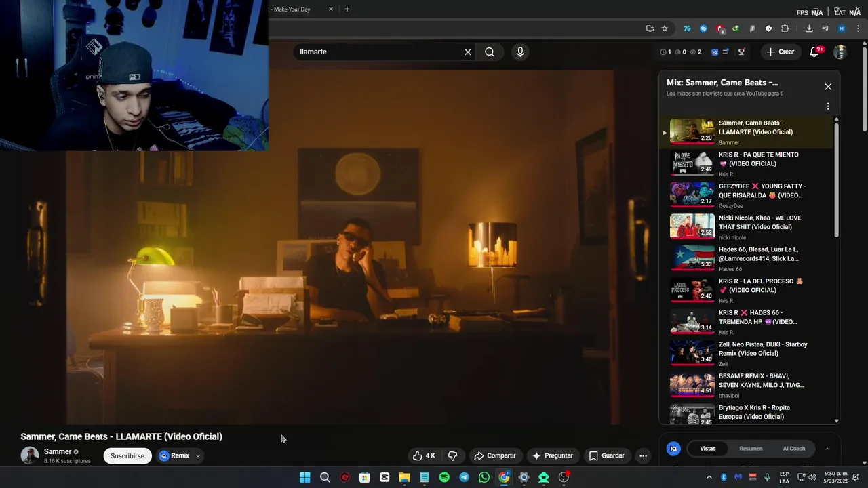Expand the Remix dropdown arrow

coord(198,455)
